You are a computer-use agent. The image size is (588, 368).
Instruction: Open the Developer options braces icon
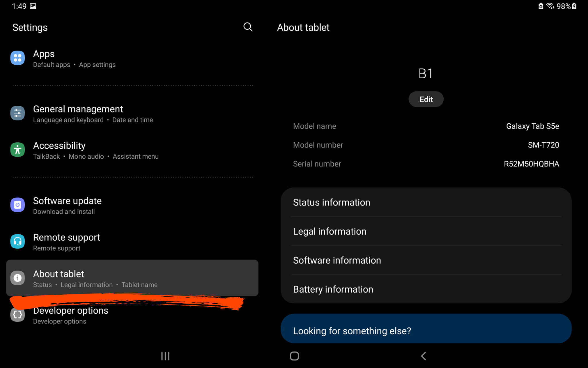point(18,315)
